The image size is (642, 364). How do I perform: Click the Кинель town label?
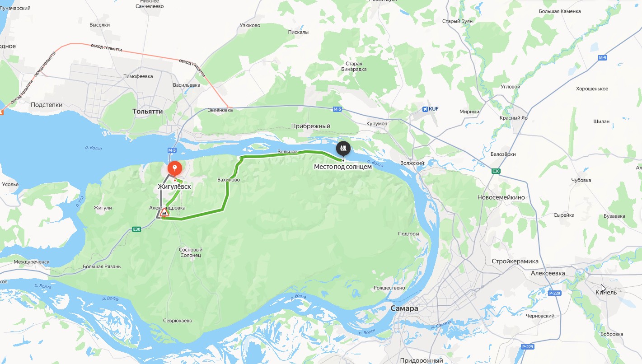(606, 292)
